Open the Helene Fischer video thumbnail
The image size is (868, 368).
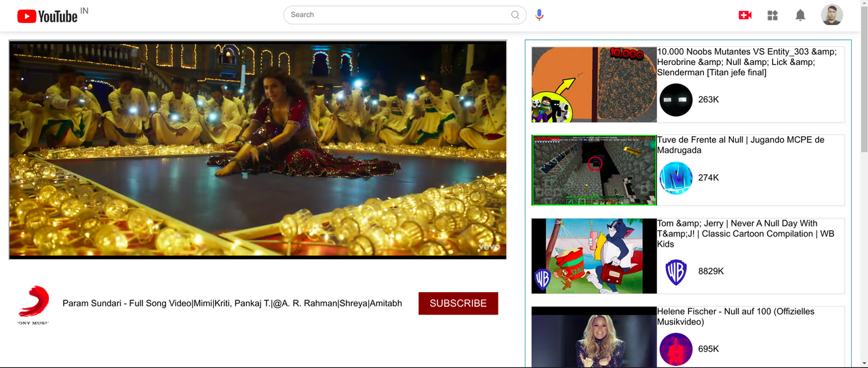click(x=594, y=338)
